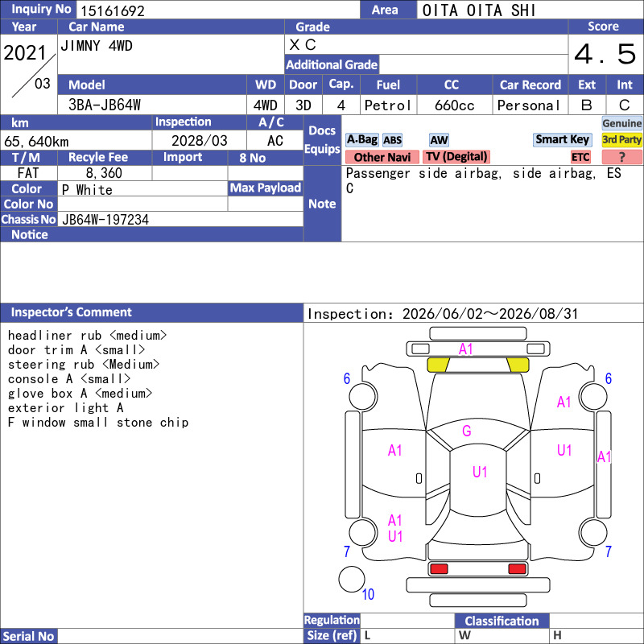Click the red left tail light

pos(439,569)
